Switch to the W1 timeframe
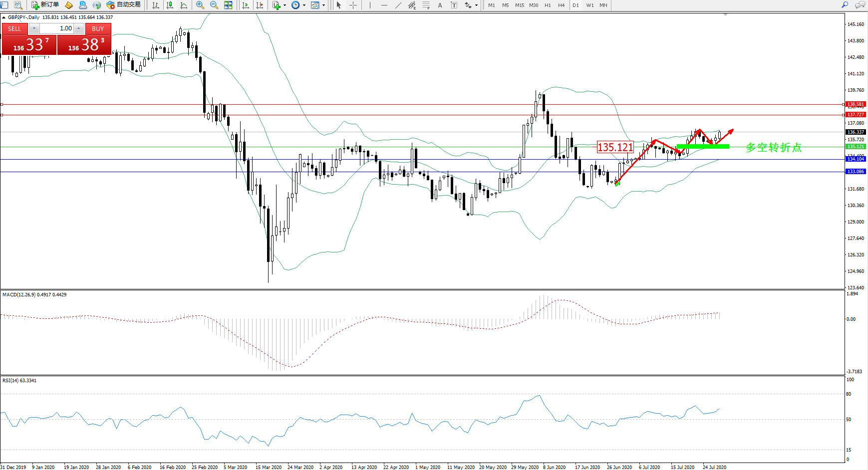The width and height of the screenshot is (868, 470). [590, 5]
